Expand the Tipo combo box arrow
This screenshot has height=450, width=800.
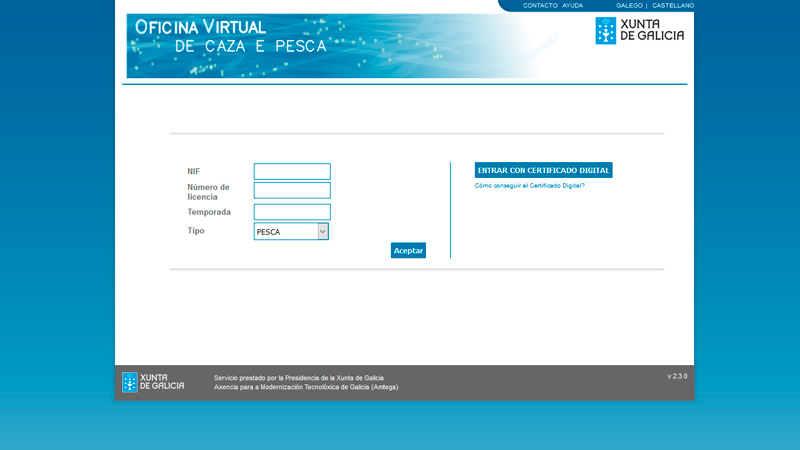point(323,232)
